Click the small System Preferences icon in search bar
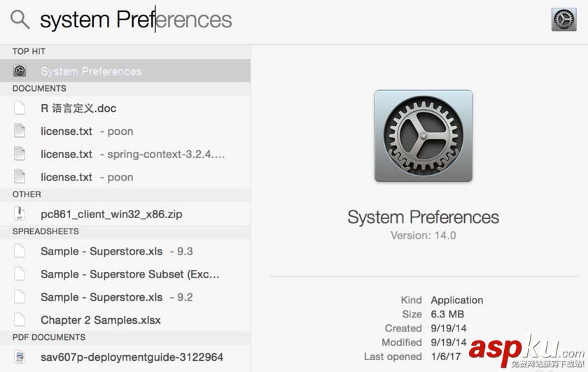This screenshot has width=588, height=372. 563,20
